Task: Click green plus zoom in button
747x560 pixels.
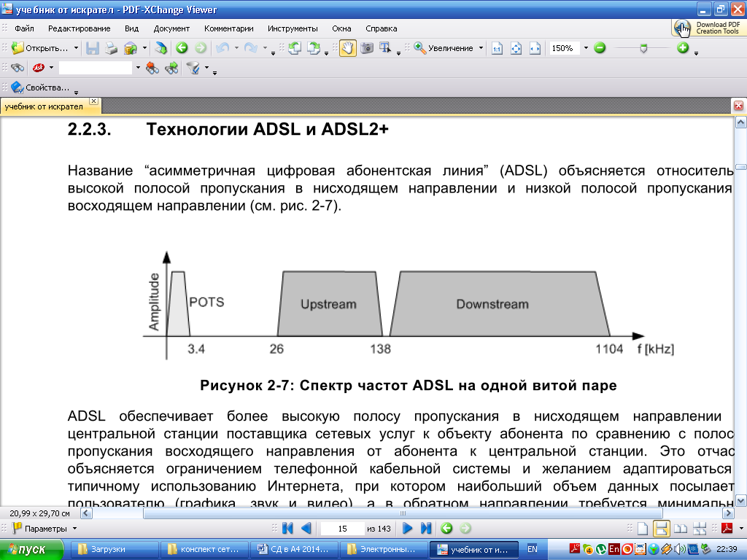Action: pos(683,47)
